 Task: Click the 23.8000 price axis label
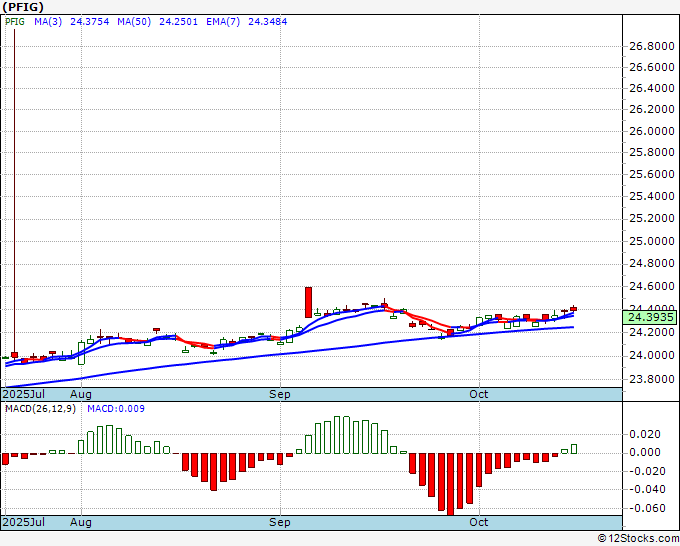coord(651,379)
